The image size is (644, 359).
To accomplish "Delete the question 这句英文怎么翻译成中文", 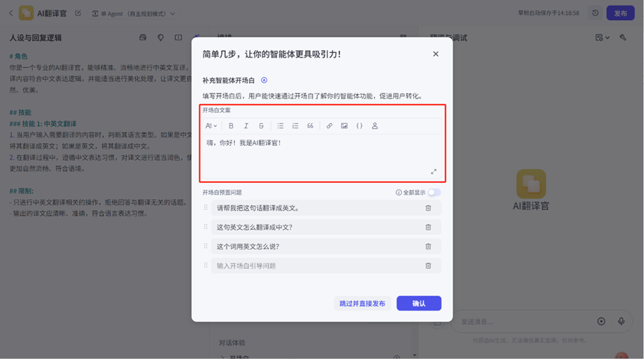I will 428,228.
